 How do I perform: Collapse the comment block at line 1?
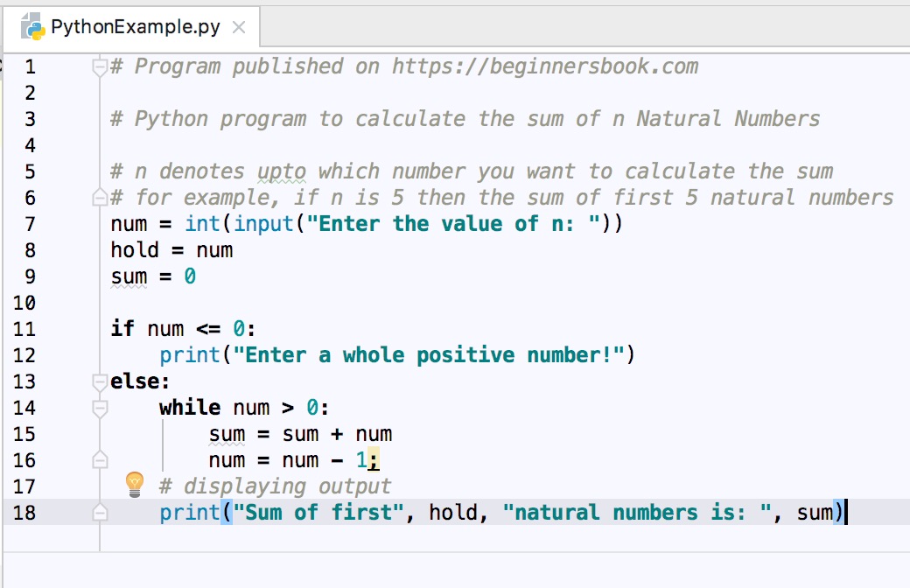click(101, 65)
